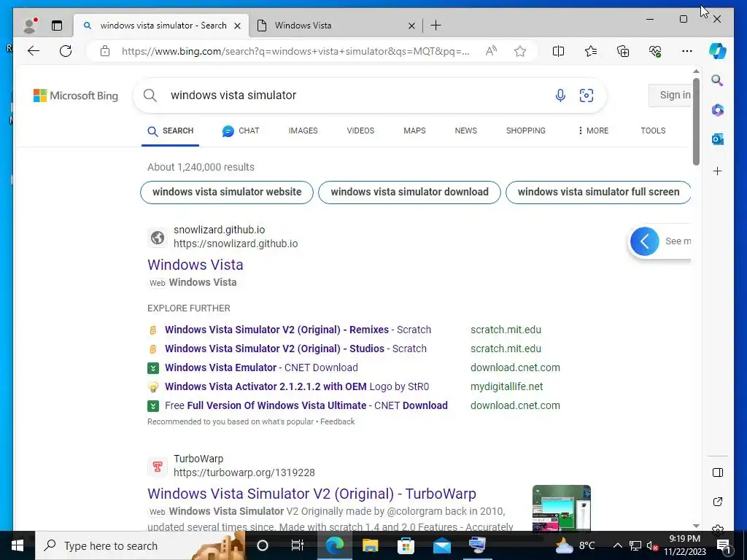The width and height of the screenshot is (747, 560).
Task: Click the page vertical scrollbar thumb
Action: [x=696, y=122]
